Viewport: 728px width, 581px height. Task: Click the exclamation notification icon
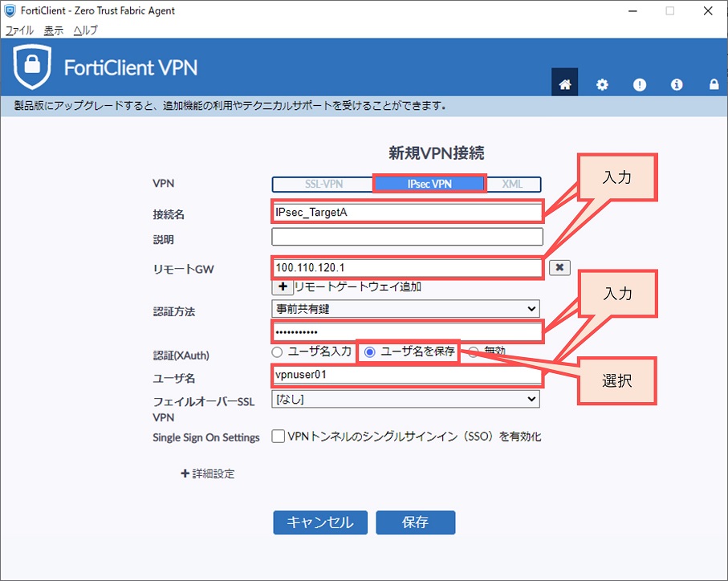pyautogui.click(x=639, y=84)
